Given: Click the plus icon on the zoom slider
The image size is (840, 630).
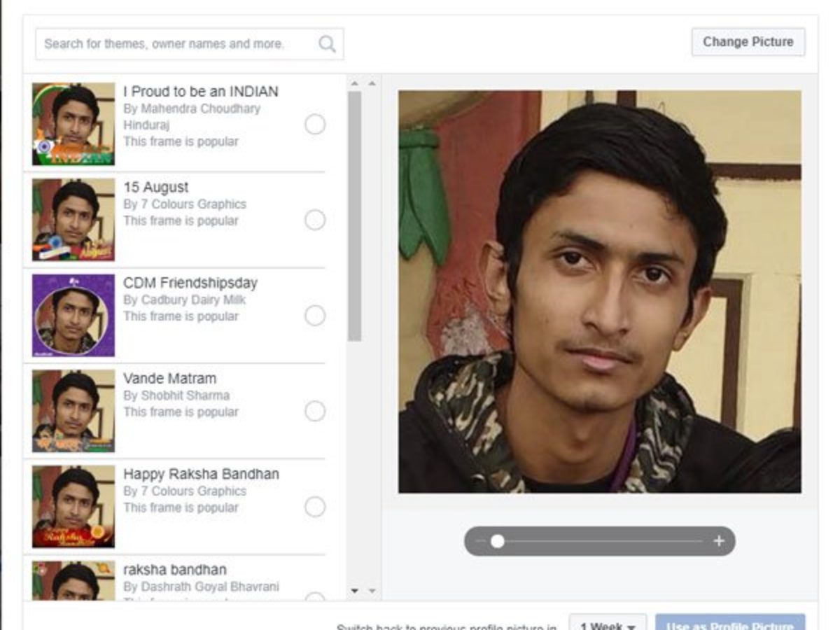Looking at the screenshot, I should point(719,541).
